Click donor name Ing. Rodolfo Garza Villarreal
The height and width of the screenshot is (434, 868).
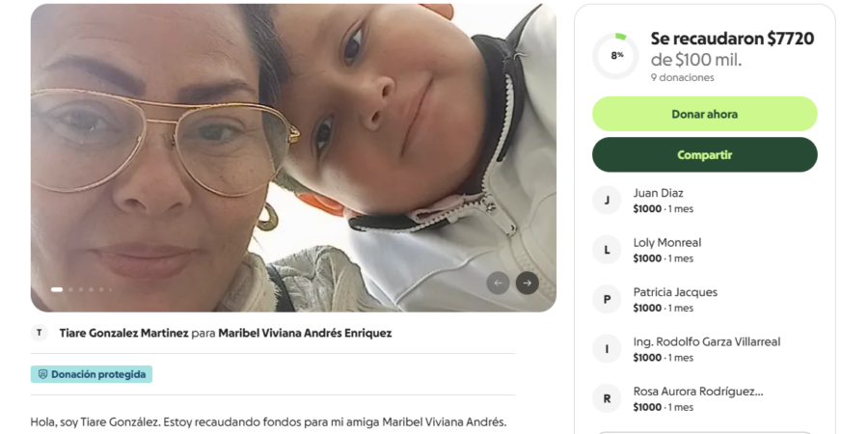(707, 342)
